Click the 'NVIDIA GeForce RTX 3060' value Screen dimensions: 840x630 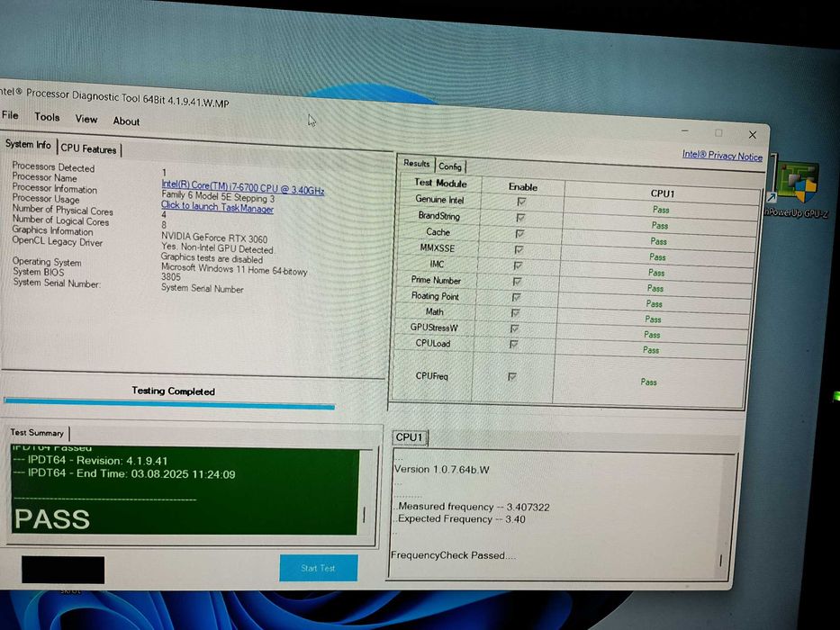(x=214, y=238)
